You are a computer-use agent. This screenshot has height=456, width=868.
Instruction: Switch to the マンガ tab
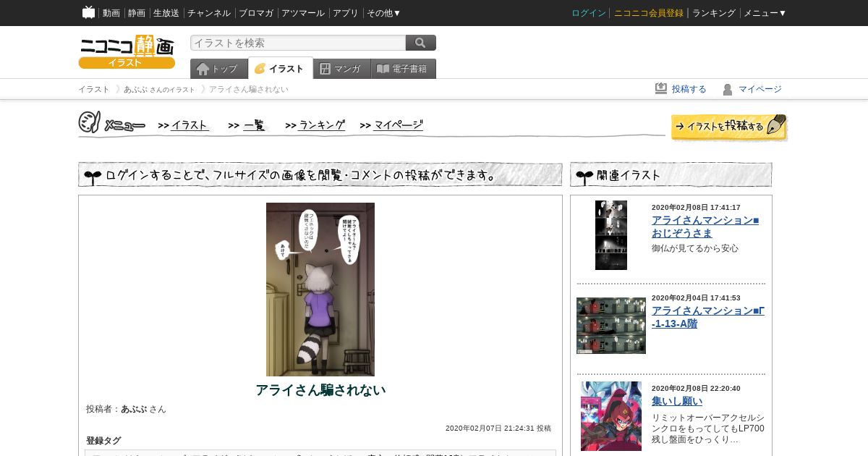tap(341, 69)
